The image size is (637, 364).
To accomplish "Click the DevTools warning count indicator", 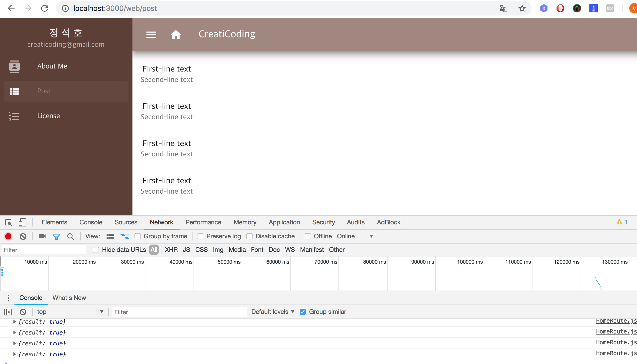I will coord(622,222).
